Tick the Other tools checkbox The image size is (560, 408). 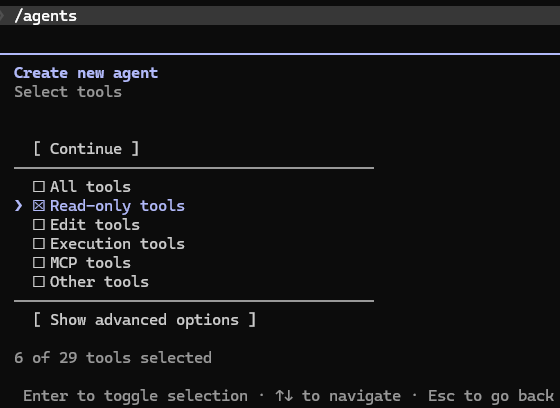coord(39,282)
